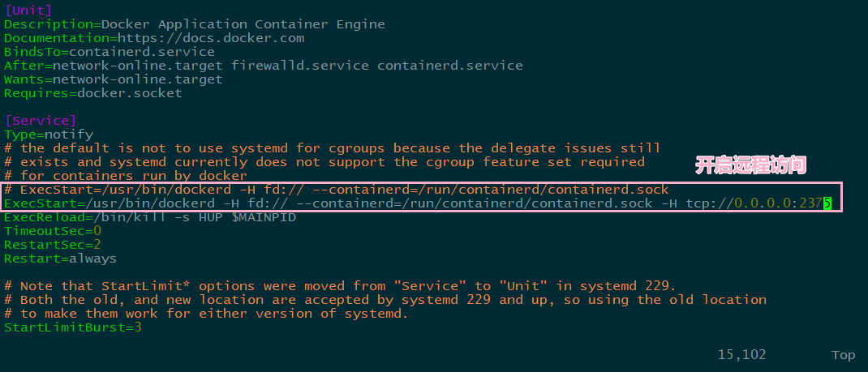The image size is (868, 372).
Task: Click the Restart=always line
Action: point(60,259)
